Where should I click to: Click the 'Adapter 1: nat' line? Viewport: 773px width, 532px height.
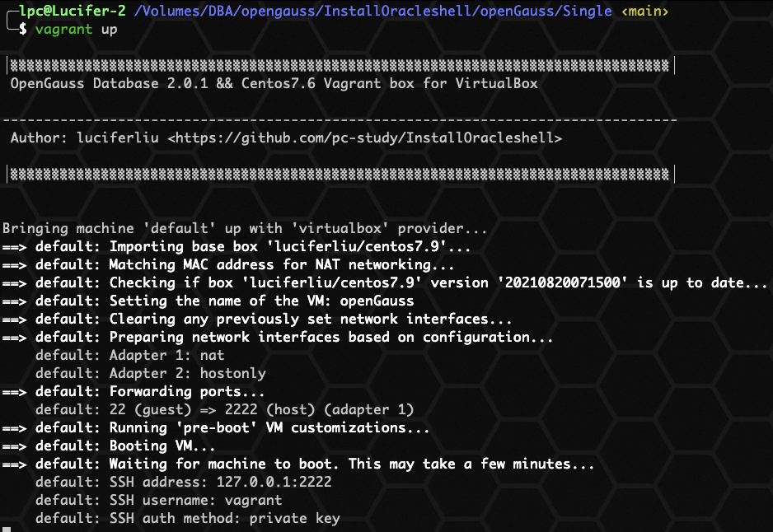point(129,355)
